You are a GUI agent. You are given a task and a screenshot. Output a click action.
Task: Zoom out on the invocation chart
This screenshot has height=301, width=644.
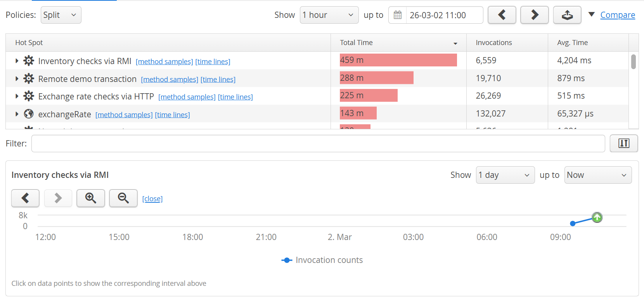[123, 198]
